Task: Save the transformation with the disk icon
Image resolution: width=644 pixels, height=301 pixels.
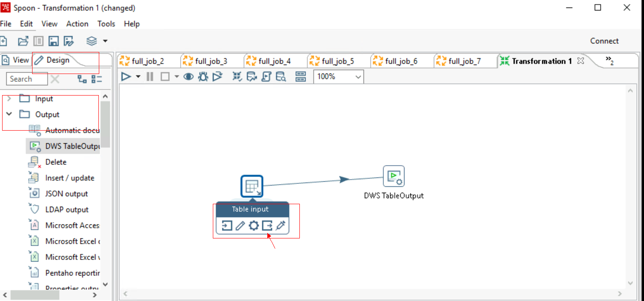Action: [54, 41]
